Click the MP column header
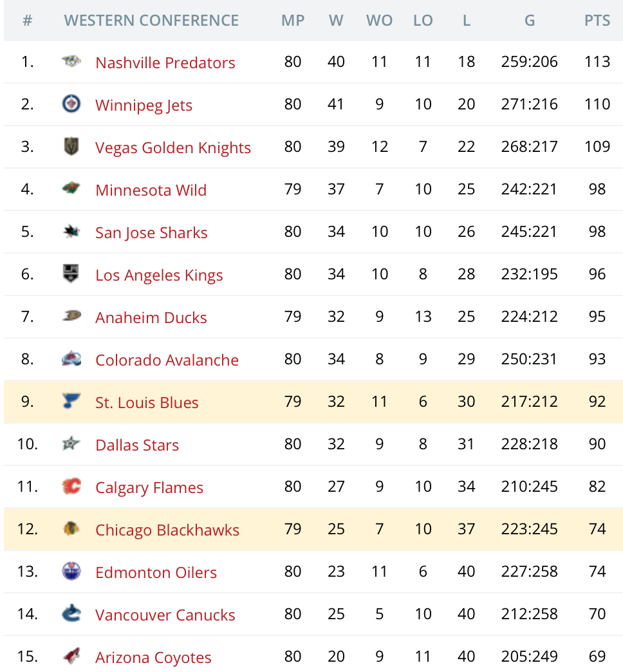623x672 pixels. click(x=293, y=21)
